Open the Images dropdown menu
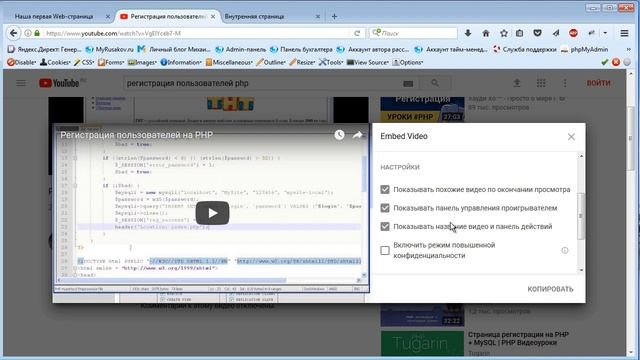Screen dimensions: 640x360 (x=142, y=62)
